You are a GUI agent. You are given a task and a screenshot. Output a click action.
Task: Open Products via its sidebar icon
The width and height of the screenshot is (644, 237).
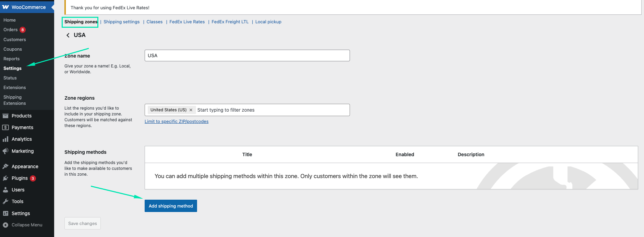pyautogui.click(x=5, y=116)
